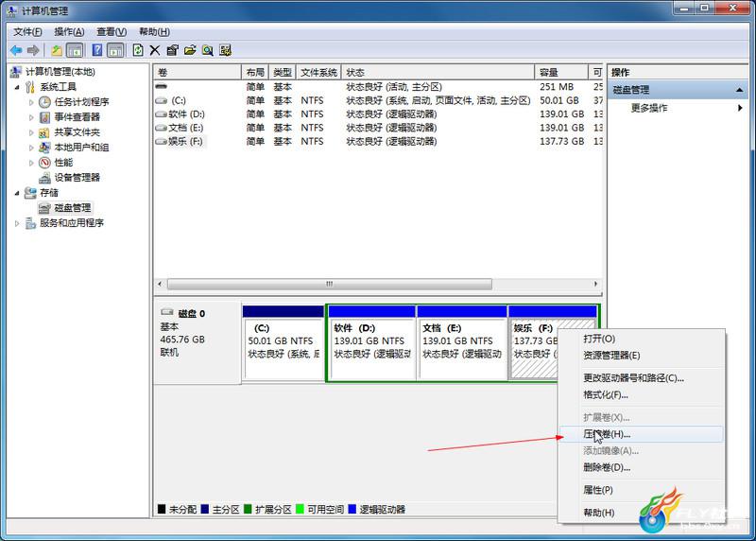
Task: Expand the 性能 node arrow
Action: tap(31, 163)
